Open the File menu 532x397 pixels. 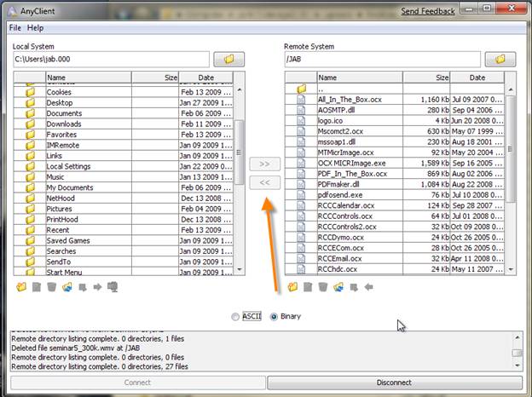[x=15, y=28]
